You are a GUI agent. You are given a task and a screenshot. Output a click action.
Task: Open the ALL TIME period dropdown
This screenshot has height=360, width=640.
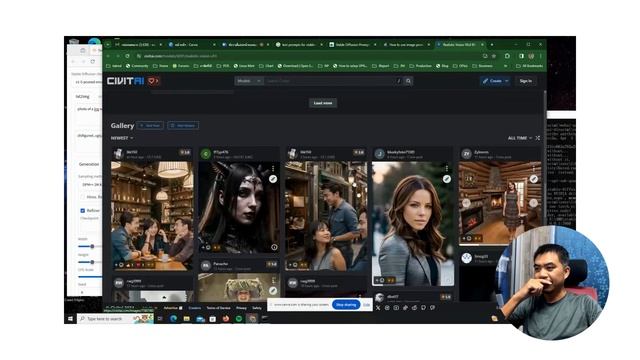[x=520, y=138]
